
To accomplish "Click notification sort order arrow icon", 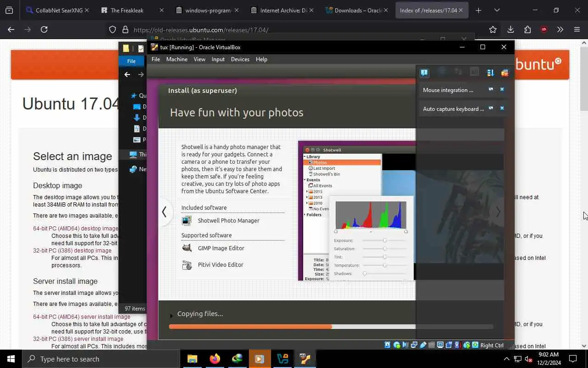I will [490, 73].
